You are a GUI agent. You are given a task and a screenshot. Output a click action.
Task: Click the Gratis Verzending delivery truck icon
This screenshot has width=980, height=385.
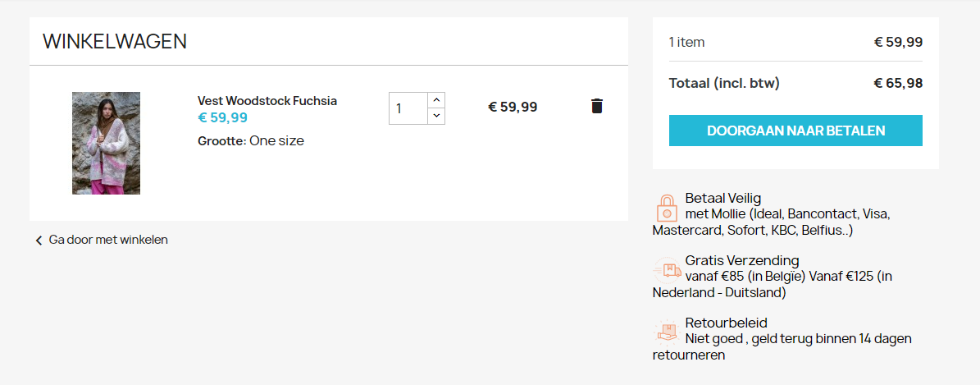pos(666,269)
